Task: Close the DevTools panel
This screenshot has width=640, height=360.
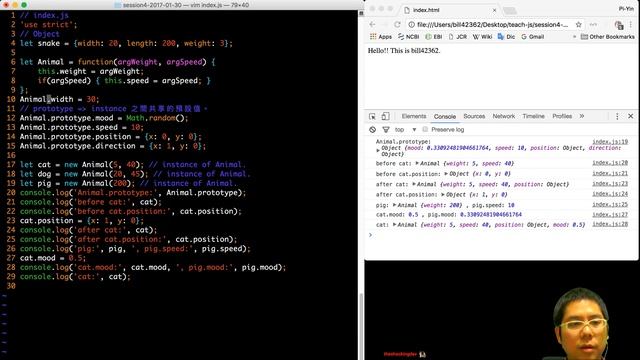Action: [631, 116]
